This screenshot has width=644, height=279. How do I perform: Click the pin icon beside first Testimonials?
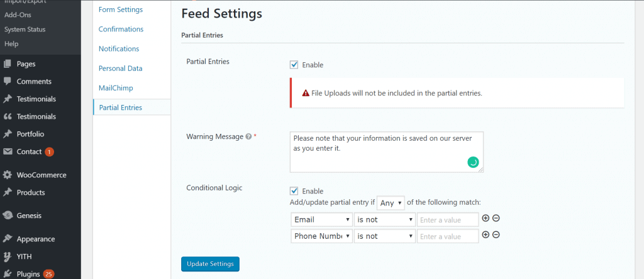click(8, 99)
